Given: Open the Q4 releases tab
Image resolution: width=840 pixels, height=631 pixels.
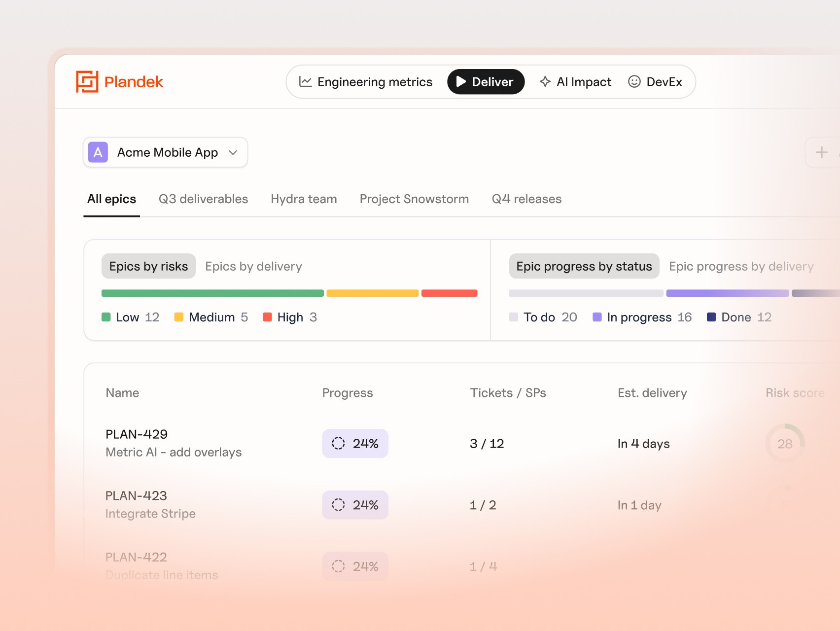Looking at the screenshot, I should pos(526,199).
